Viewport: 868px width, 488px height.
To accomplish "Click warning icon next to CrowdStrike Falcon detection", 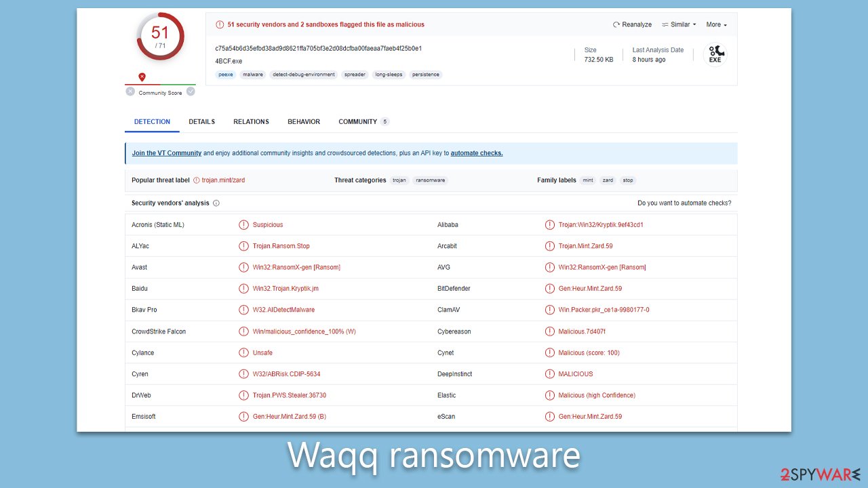I will pos(244,331).
